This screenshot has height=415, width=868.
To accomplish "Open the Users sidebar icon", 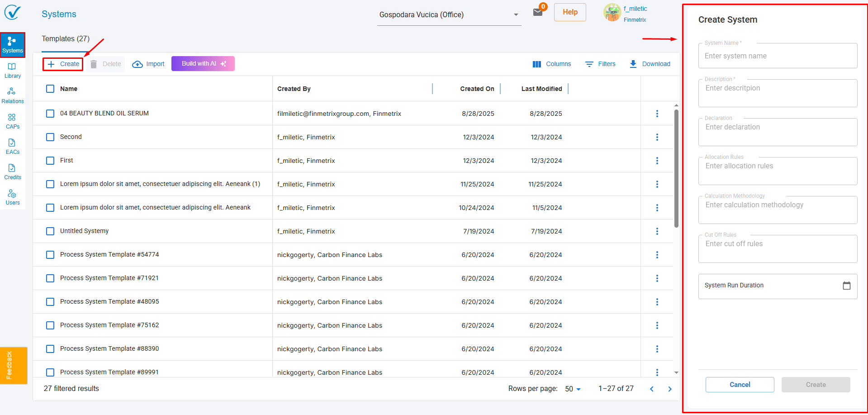I will point(12,197).
